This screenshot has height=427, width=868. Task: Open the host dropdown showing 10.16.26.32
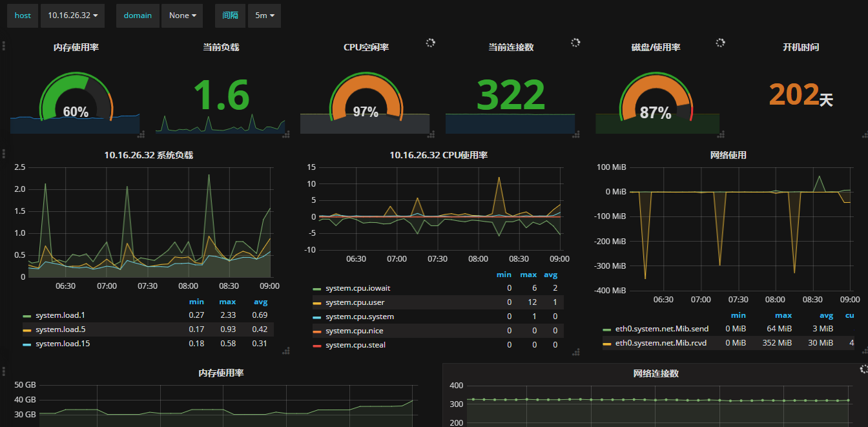[x=72, y=16]
